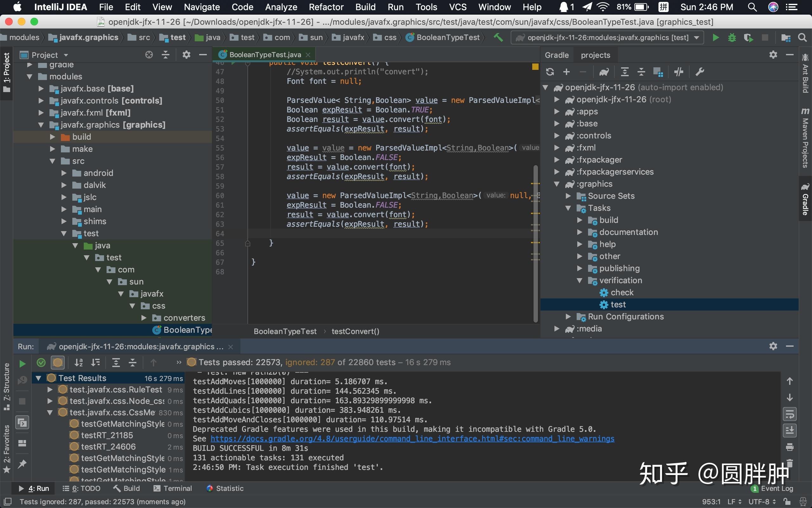The image size is (812, 508).
Task: Open the TODO tool window tab
Action: pos(82,489)
